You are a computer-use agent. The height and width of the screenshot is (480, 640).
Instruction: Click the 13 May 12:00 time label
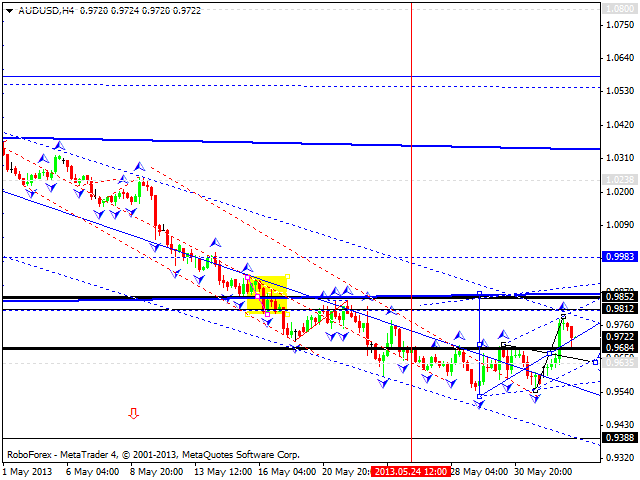(x=223, y=472)
